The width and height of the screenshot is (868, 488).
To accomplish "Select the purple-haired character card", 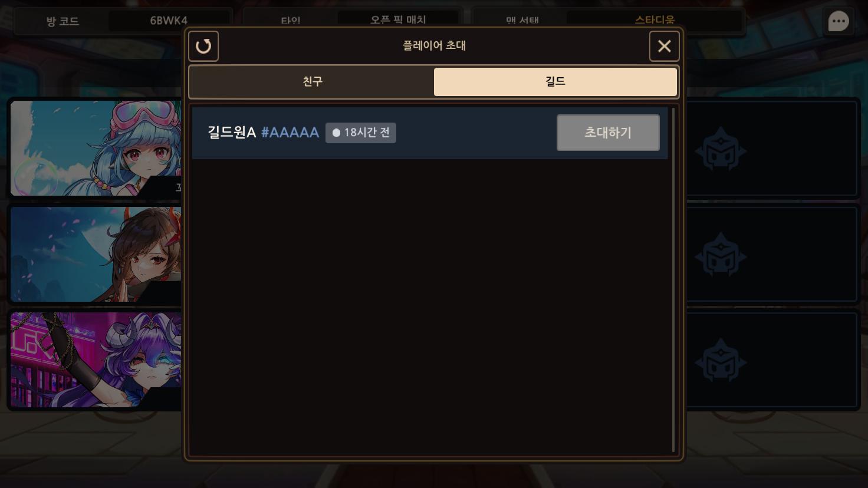I will tap(96, 360).
